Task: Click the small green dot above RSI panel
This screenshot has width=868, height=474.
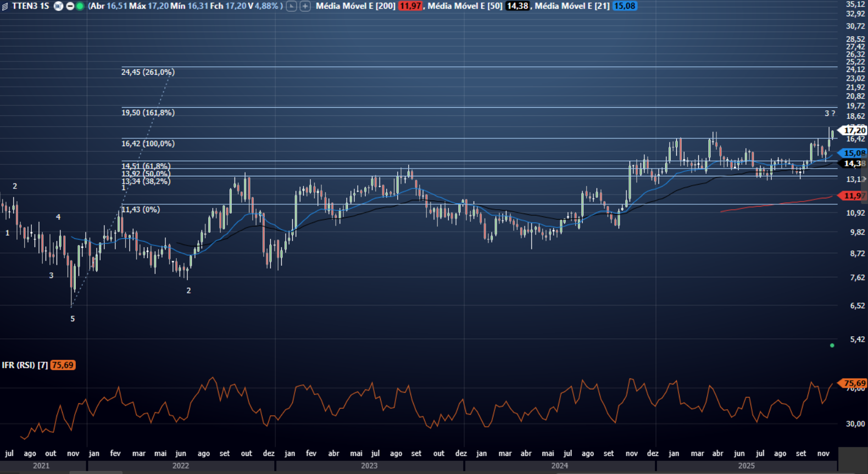Action: (x=832, y=345)
